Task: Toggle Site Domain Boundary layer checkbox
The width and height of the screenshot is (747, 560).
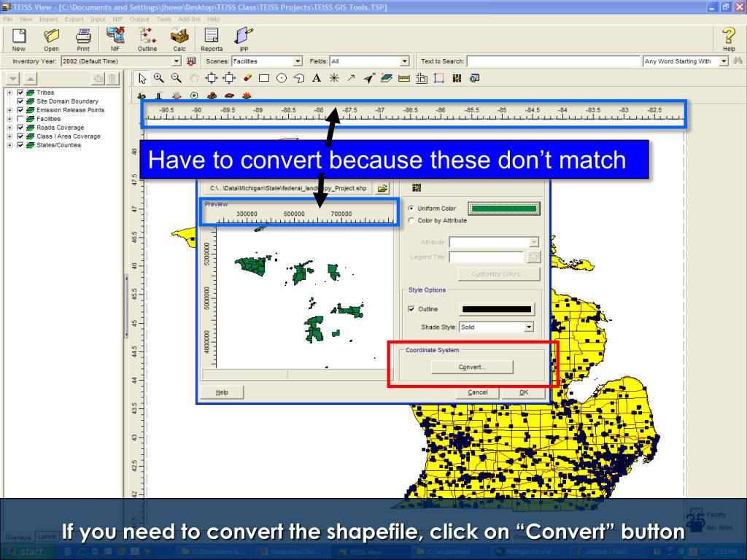Action: 20,101
